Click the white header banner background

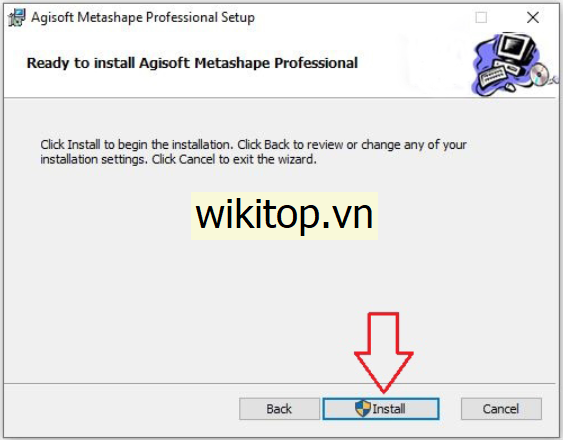(413, 63)
